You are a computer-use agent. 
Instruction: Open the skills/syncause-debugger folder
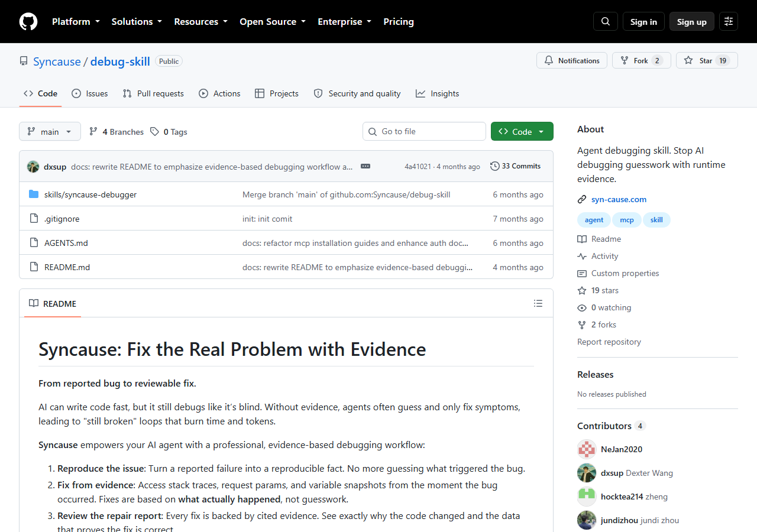click(x=90, y=194)
